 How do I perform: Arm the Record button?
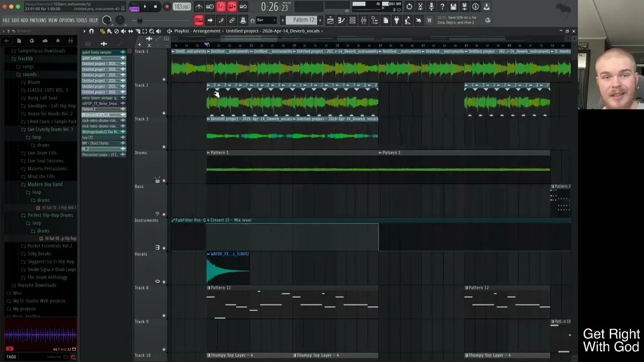(x=167, y=7)
